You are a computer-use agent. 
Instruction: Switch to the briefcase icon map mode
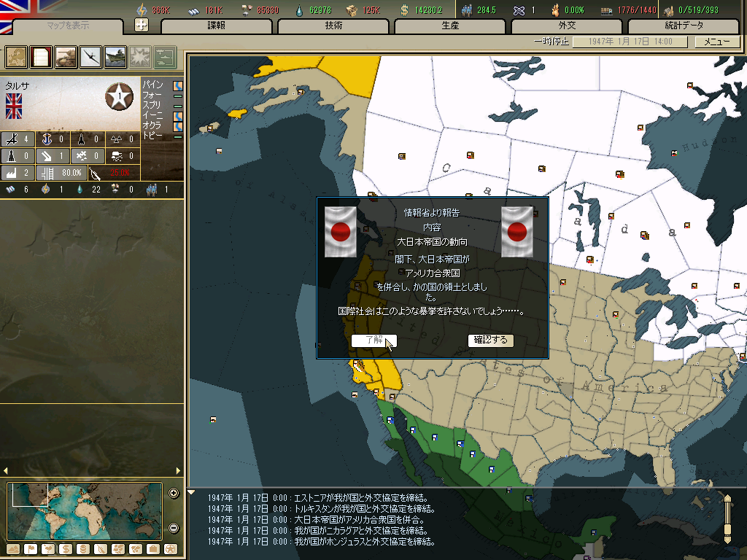pyautogui.click(x=153, y=549)
